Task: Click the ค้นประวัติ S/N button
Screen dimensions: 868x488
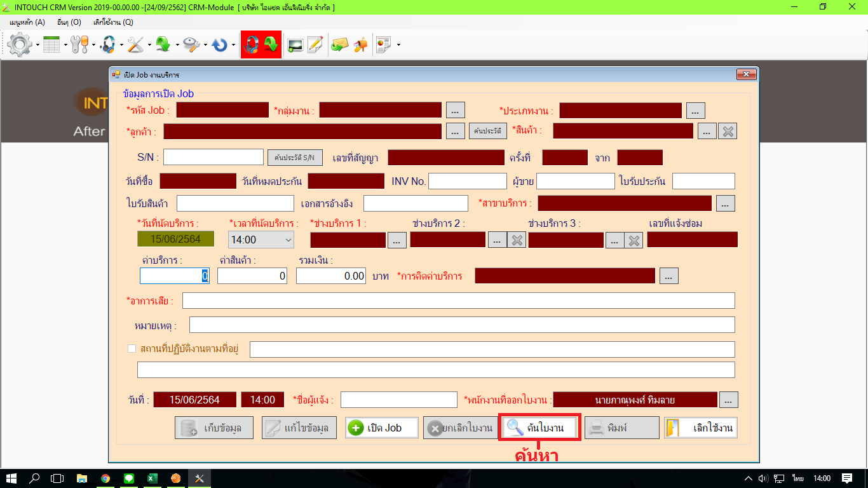Action: [295, 157]
